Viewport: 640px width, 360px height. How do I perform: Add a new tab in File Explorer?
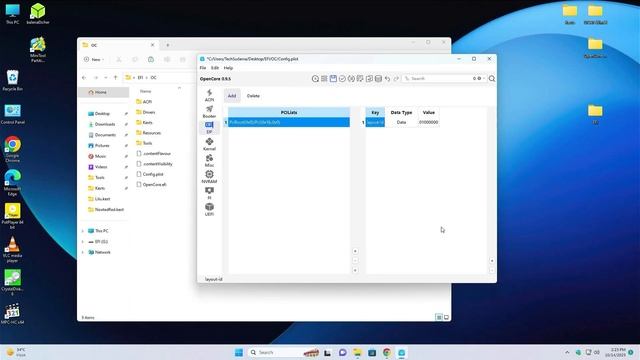(168, 45)
